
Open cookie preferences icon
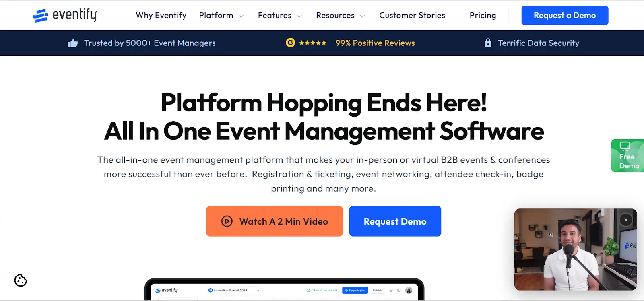[x=21, y=280]
